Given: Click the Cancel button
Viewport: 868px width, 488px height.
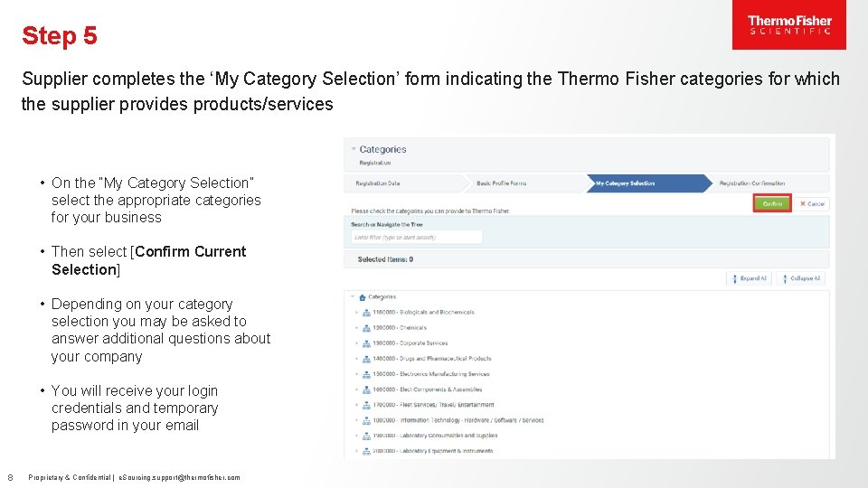Looking at the screenshot, I should [812, 204].
